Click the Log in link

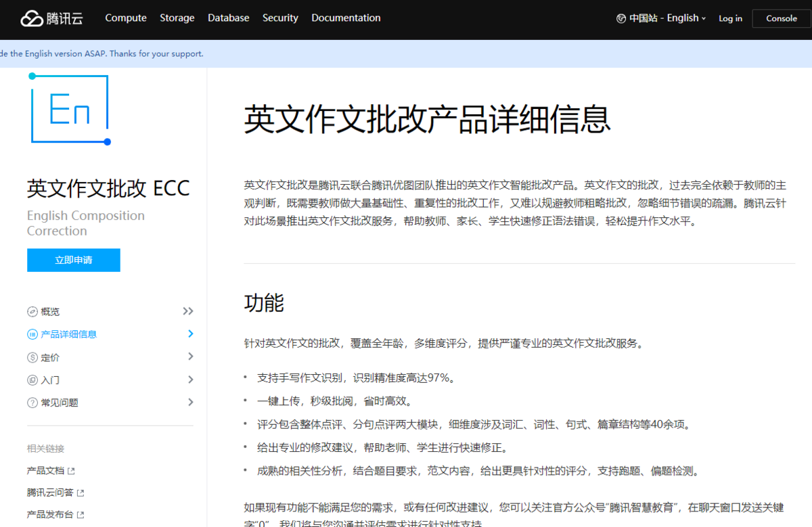730,18
